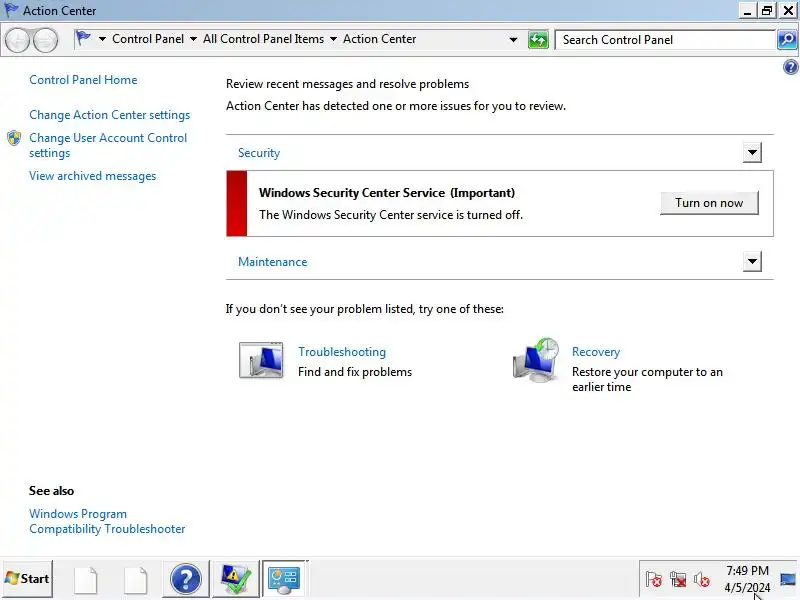The height and width of the screenshot is (600, 800).
Task: Open dropdown arrow after All Control Panel Items
Action: [x=333, y=39]
